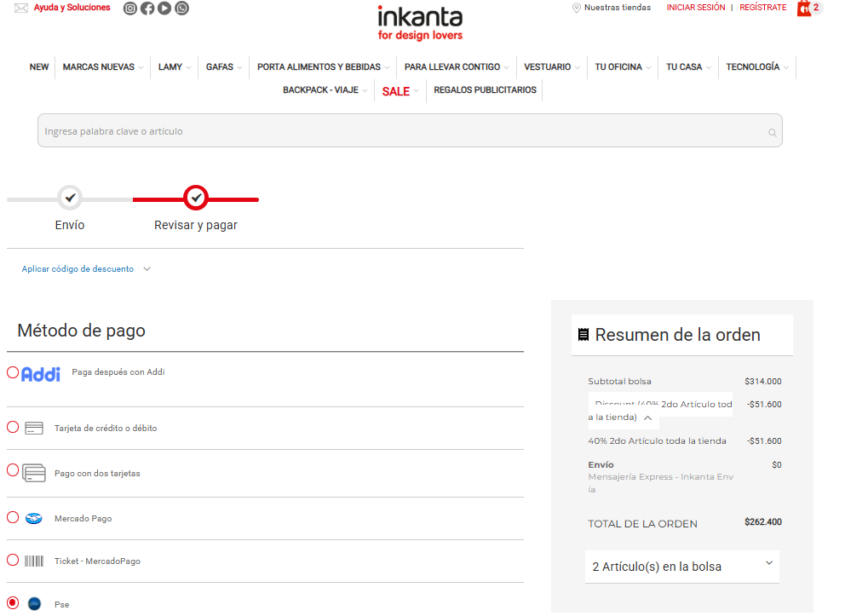Open SALE dropdown menu
The height and width of the screenshot is (616, 845).
pyautogui.click(x=400, y=91)
